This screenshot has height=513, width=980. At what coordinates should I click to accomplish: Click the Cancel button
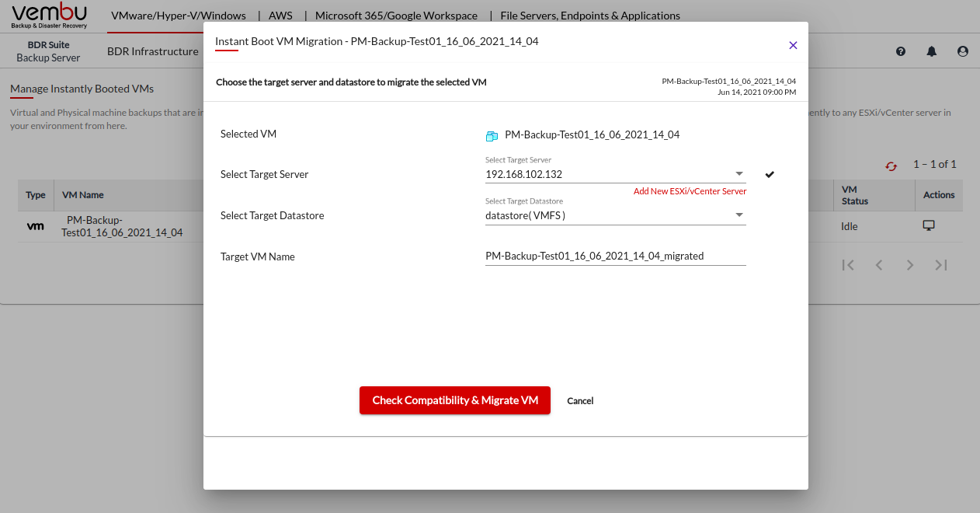[x=580, y=401]
